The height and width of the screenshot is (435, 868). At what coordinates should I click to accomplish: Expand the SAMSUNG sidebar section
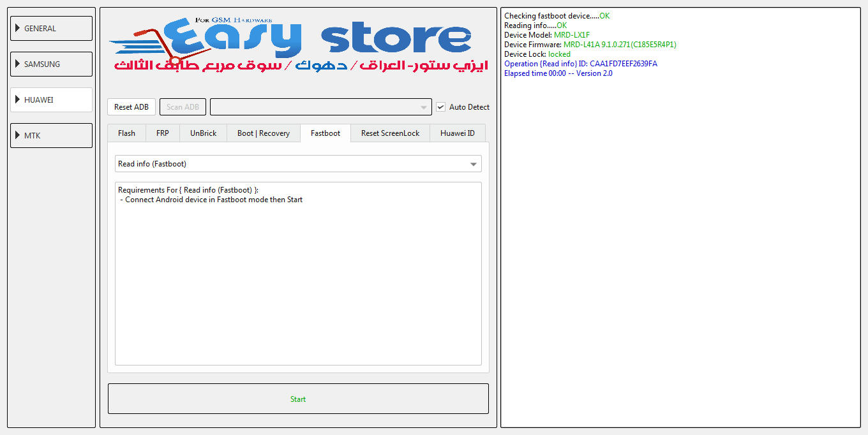click(51, 64)
